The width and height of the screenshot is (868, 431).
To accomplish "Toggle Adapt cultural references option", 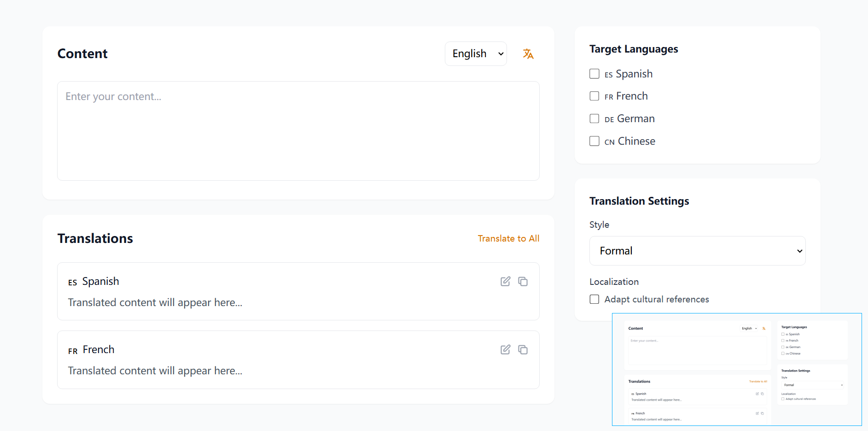I will [x=594, y=299].
